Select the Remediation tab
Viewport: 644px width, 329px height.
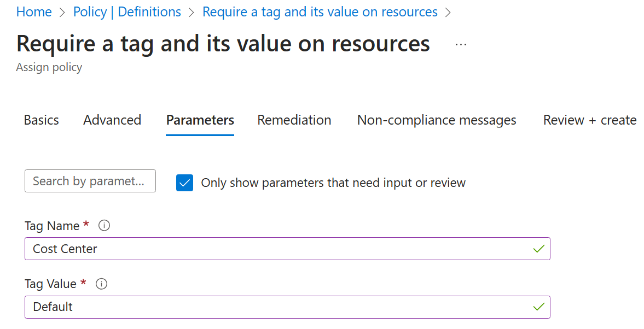click(x=294, y=120)
